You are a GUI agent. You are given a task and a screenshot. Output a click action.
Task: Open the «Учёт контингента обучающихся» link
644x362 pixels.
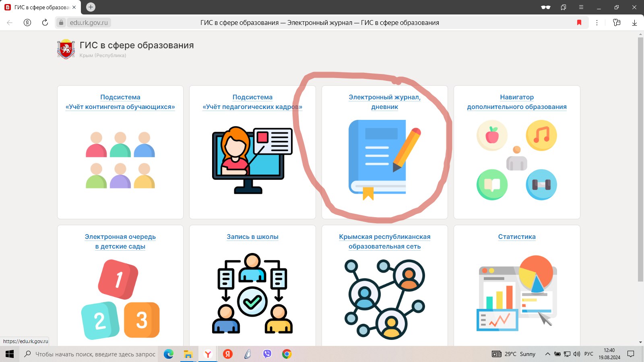point(120,102)
